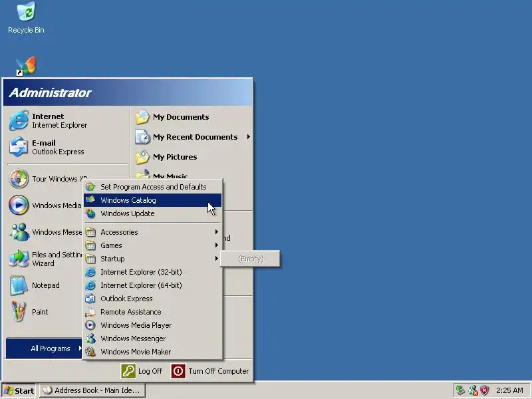Expand My Recent Documents submenu arrow
532x399 pixels.
[x=249, y=137]
